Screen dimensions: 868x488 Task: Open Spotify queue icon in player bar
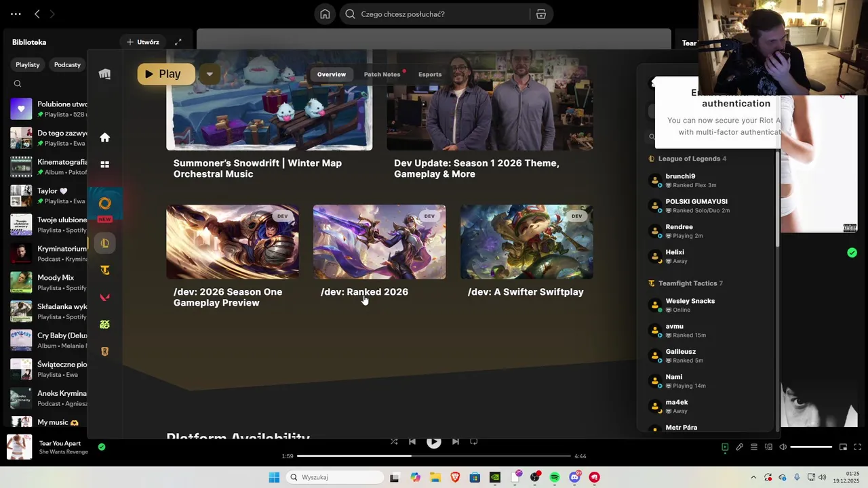coord(754,447)
